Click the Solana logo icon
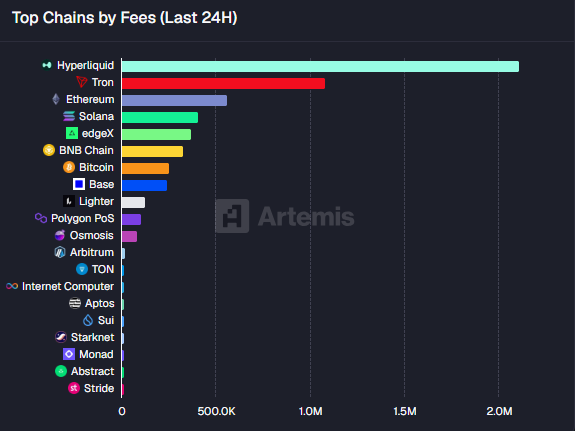This screenshot has width=575, height=431. [x=69, y=116]
